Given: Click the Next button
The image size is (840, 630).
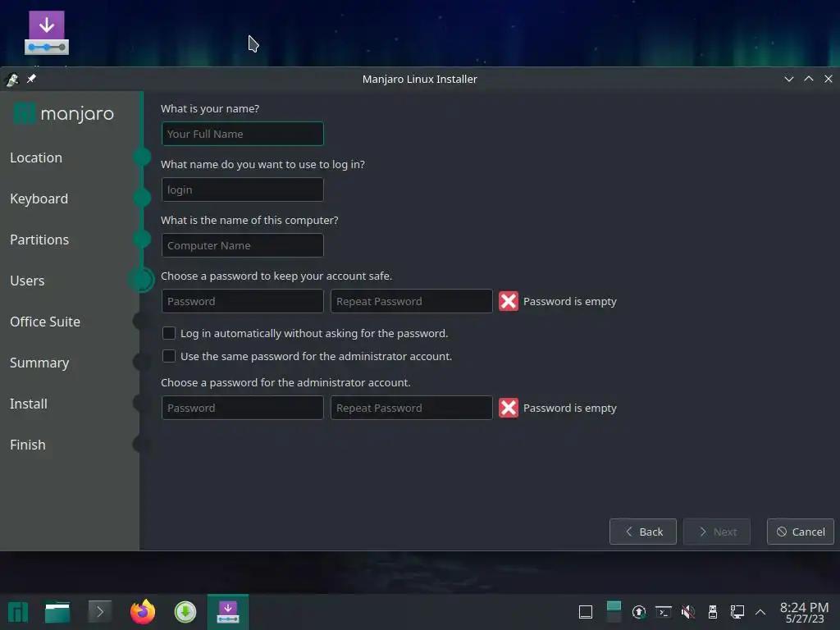Looking at the screenshot, I should (717, 532).
